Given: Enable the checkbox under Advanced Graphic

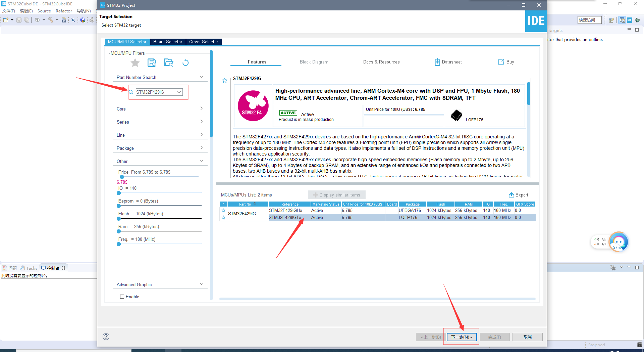Looking at the screenshot, I should (122, 297).
